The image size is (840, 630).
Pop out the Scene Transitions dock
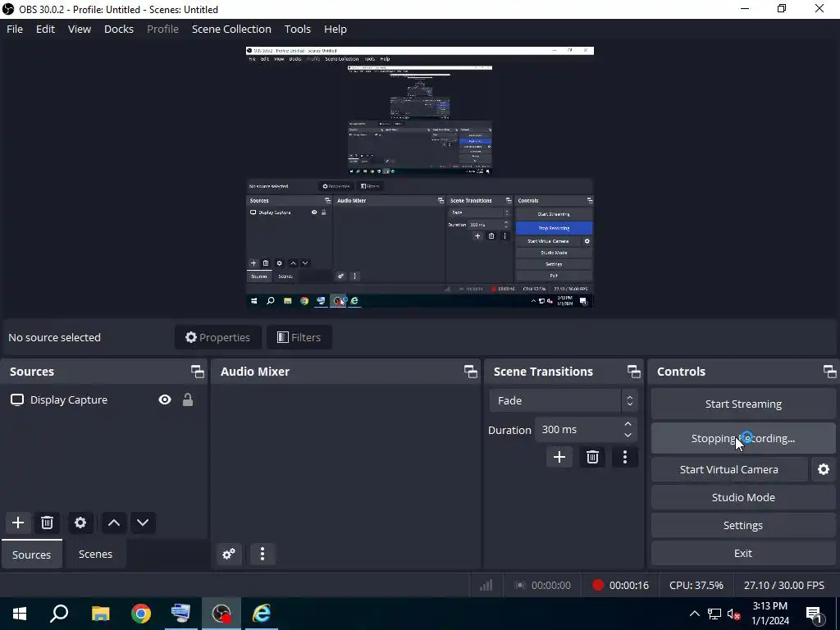(x=634, y=372)
